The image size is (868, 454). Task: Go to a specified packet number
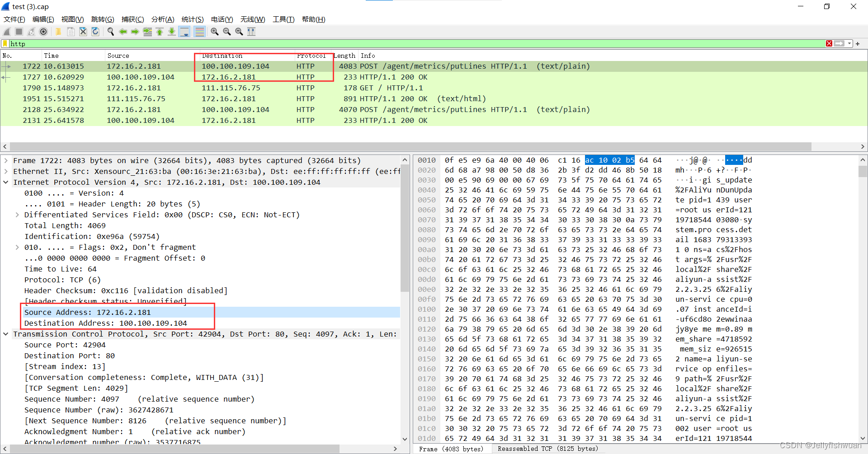147,32
